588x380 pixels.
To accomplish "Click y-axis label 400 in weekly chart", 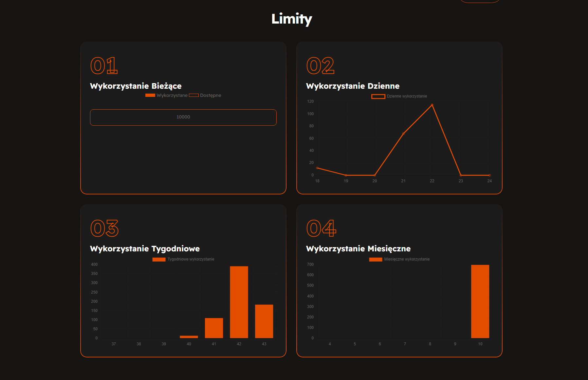I will (94, 264).
